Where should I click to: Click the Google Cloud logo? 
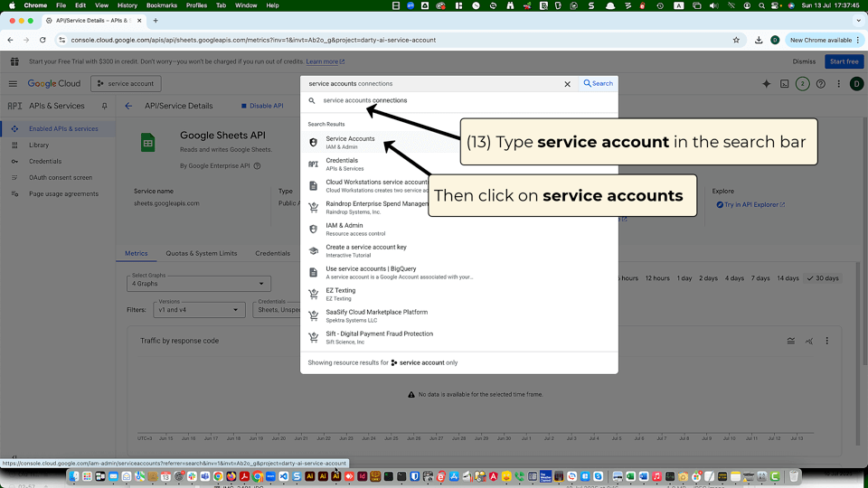(53, 83)
